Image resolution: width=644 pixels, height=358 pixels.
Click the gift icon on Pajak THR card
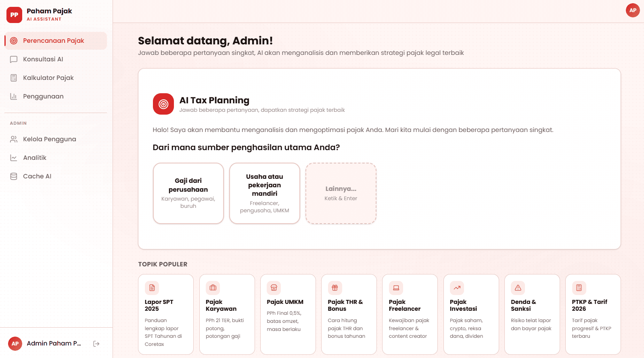tap(335, 288)
